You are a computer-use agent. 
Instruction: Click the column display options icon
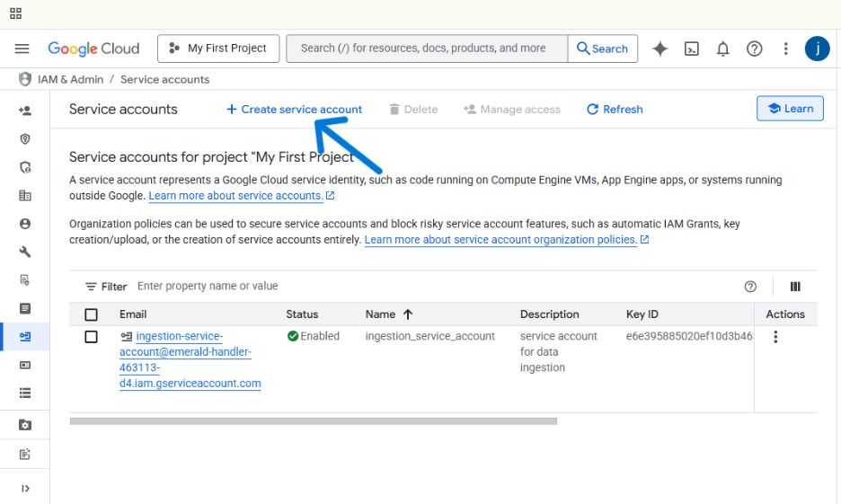pos(795,287)
